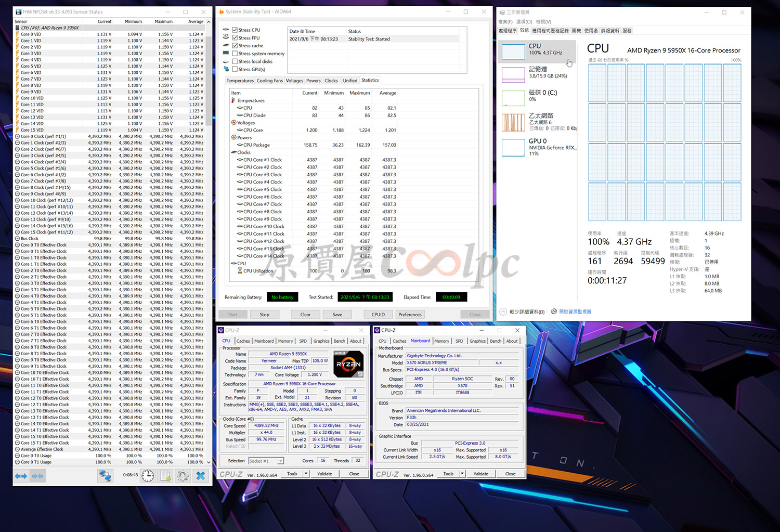Open Preferences in AIDA64
Screen dimensions: 780x532
(x=410, y=315)
